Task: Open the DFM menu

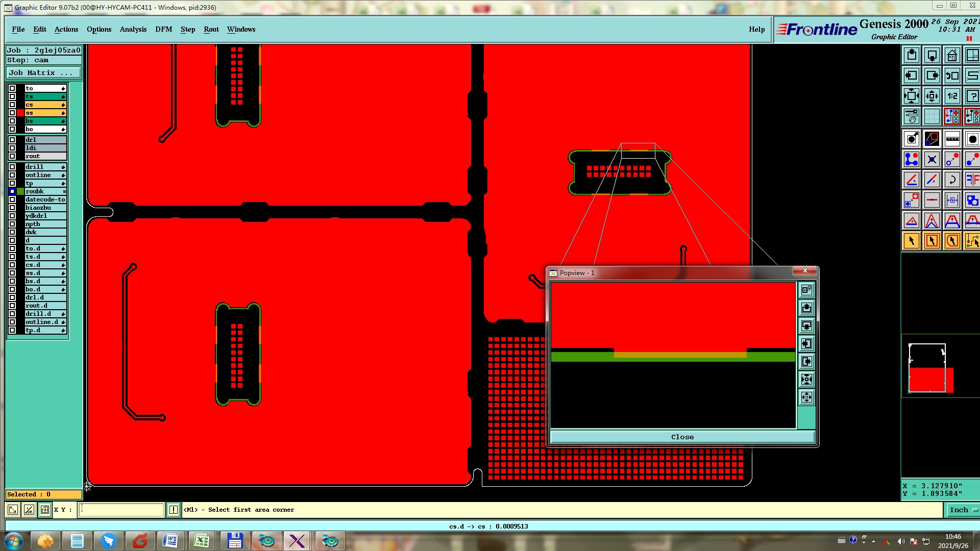Action: pos(163,29)
